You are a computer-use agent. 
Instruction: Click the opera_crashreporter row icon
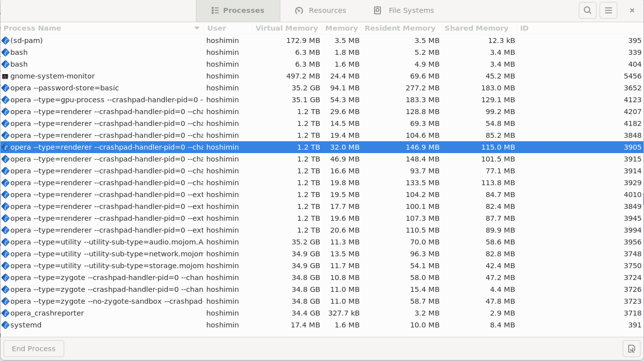[x=5, y=313]
